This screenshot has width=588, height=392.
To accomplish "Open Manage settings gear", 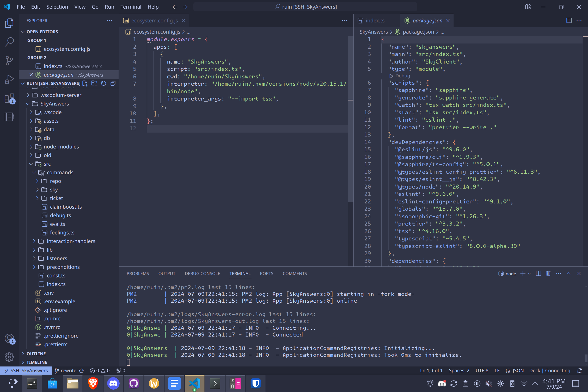I will click(9, 357).
